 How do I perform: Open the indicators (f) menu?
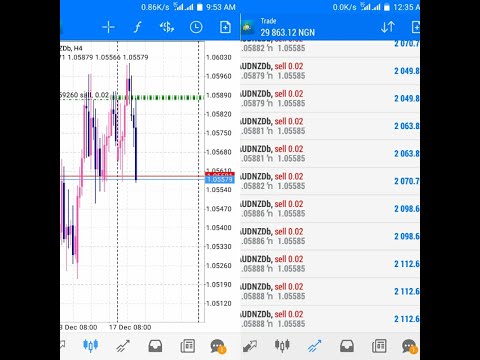(x=137, y=27)
